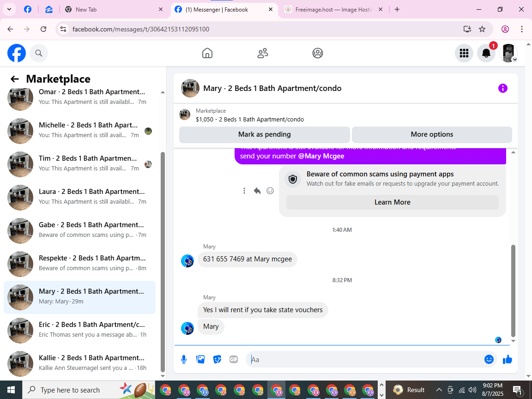Open the Facebook search icon
The width and height of the screenshot is (532, 399).
(39, 53)
